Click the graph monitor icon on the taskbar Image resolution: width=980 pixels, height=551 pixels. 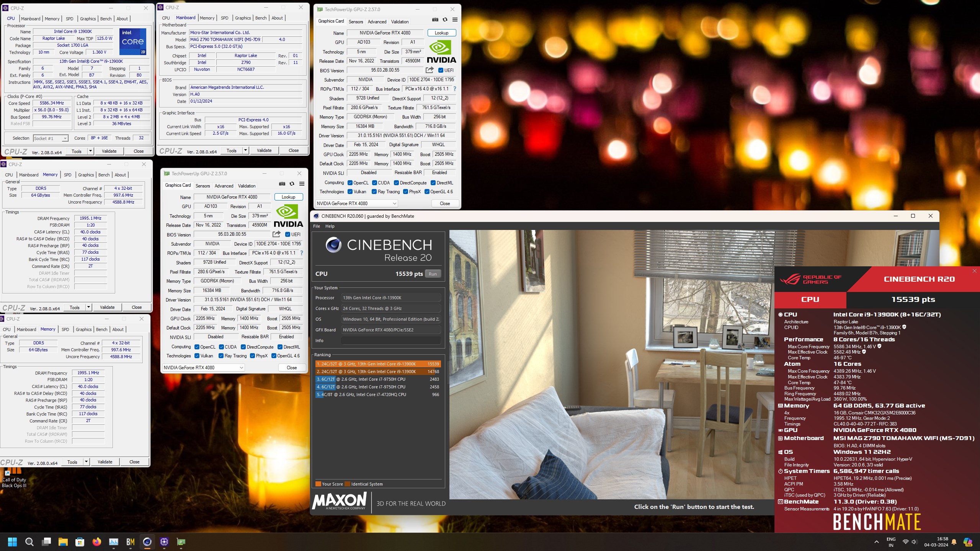point(113,542)
